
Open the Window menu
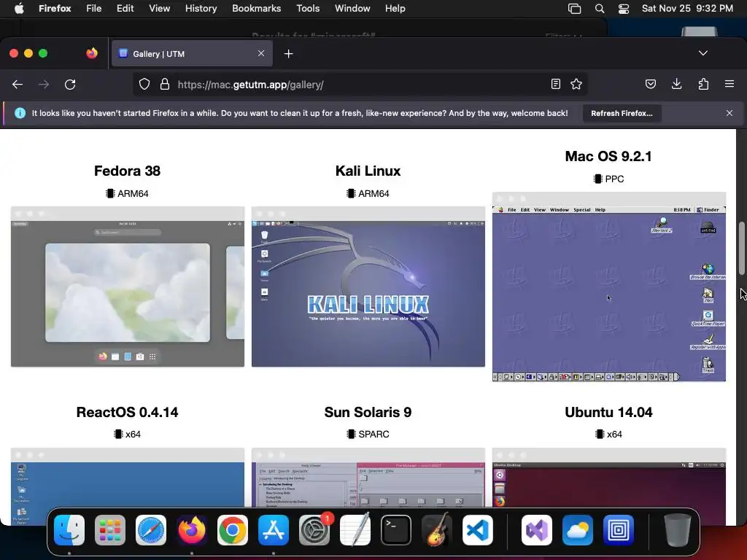(x=352, y=8)
